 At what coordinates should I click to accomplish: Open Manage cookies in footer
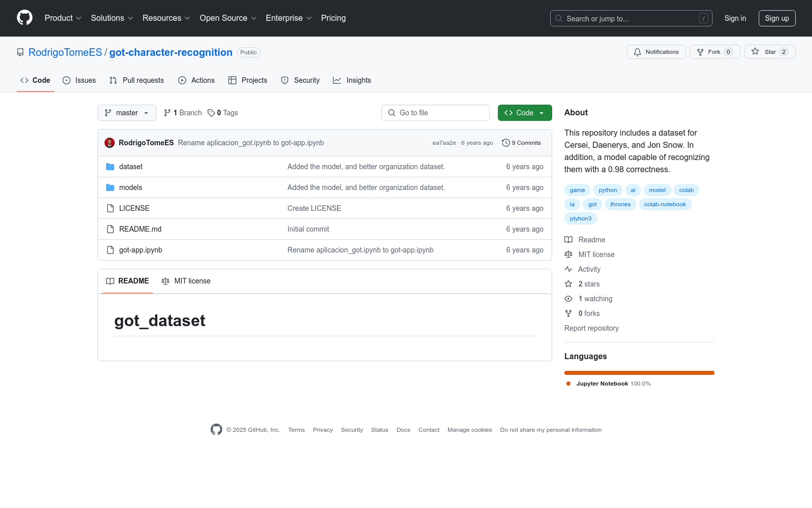tap(470, 430)
